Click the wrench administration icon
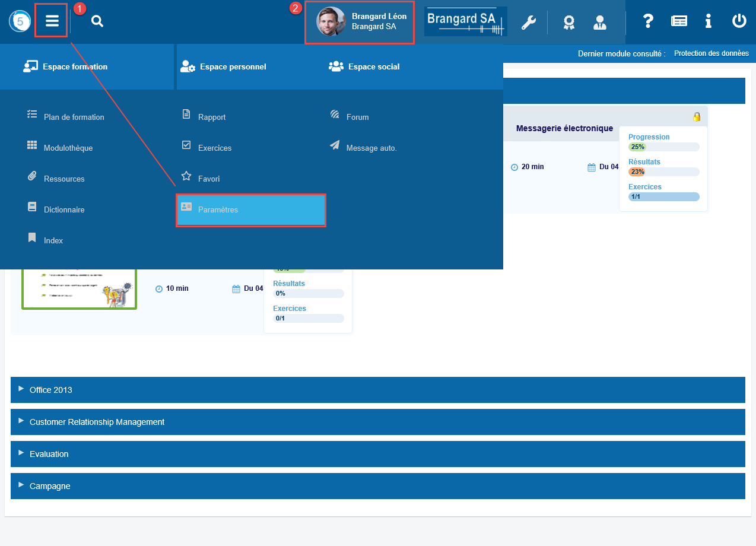Screen dimensions: 756x546 (528, 23)
